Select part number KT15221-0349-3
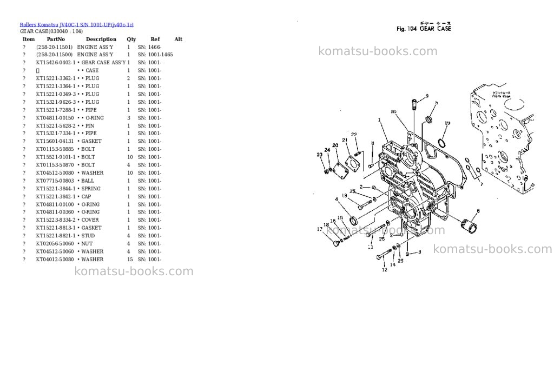The width and height of the screenshot is (554, 392). pyautogui.click(x=56, y=94)
